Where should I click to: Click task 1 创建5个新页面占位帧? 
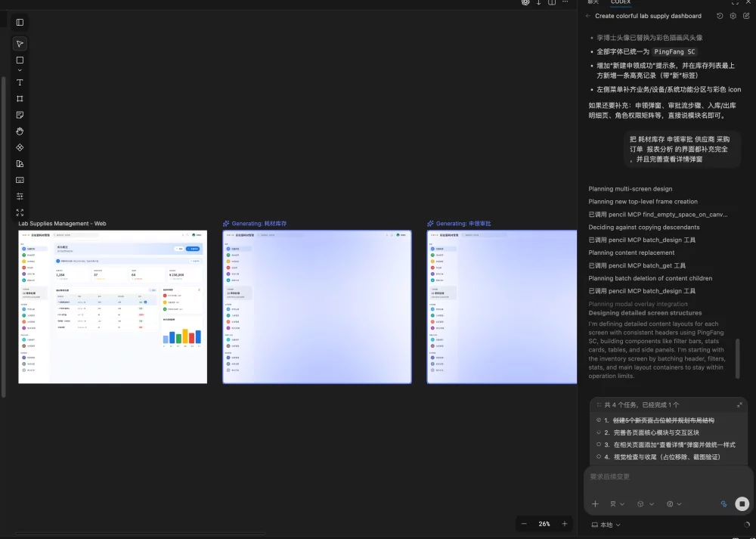664,420
